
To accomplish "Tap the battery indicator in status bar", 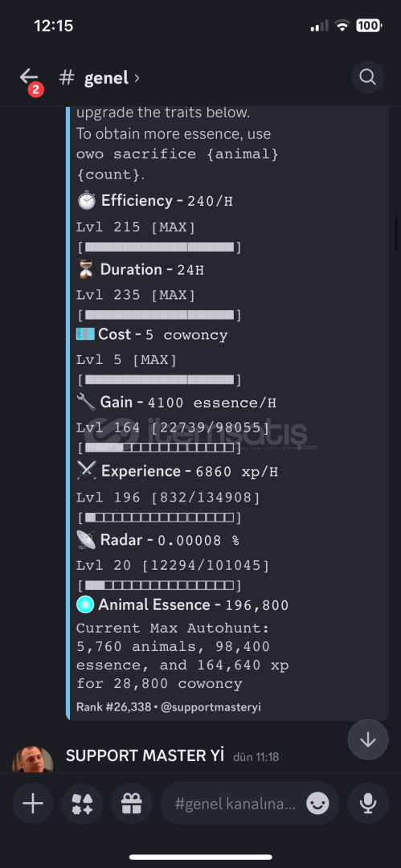I will point(369,26).
